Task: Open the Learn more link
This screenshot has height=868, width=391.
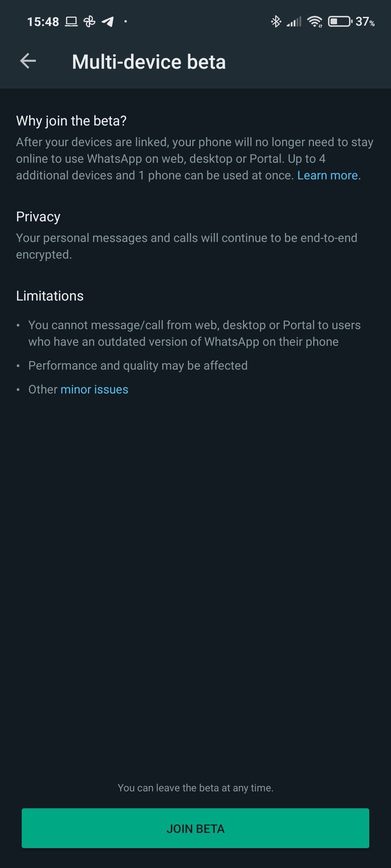Action: coord(329,175)
